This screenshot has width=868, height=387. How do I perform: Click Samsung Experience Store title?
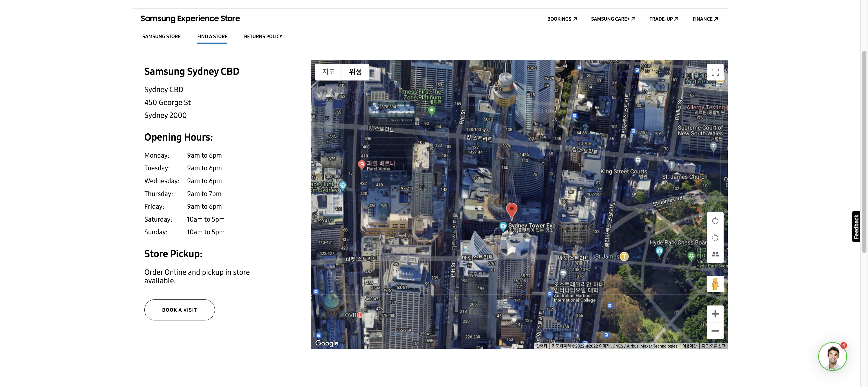pyautogui.click(x=190, y=19)
